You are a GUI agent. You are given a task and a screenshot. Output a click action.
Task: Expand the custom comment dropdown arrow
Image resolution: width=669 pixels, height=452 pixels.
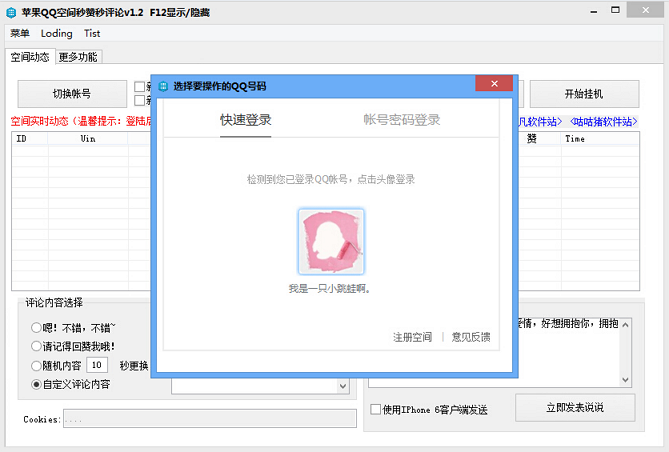coord(343,386)
